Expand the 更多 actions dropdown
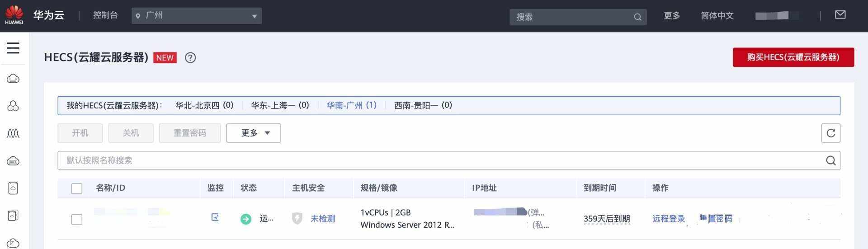 coord(254,133)
